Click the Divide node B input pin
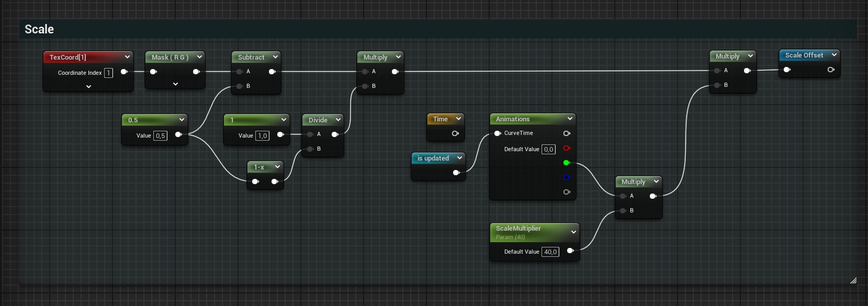The image size is (868, 306). 310,149
